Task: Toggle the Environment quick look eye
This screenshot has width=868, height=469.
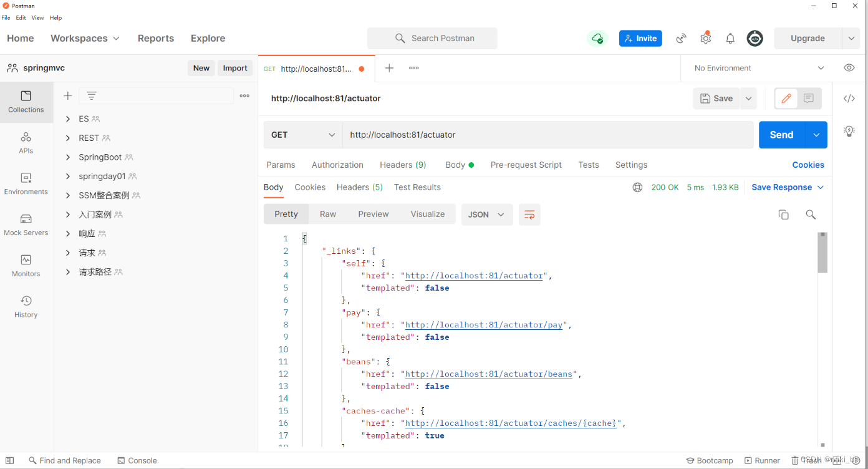Action: pos(849,67)
